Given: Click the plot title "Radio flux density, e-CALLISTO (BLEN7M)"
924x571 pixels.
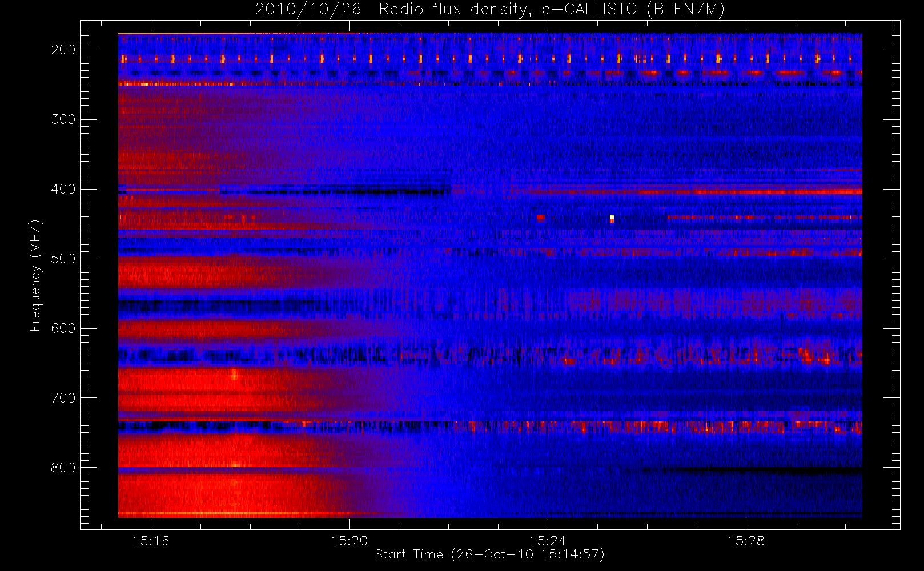Looking at the screenshot, I should pyautogui.click(x=552, y=10).
